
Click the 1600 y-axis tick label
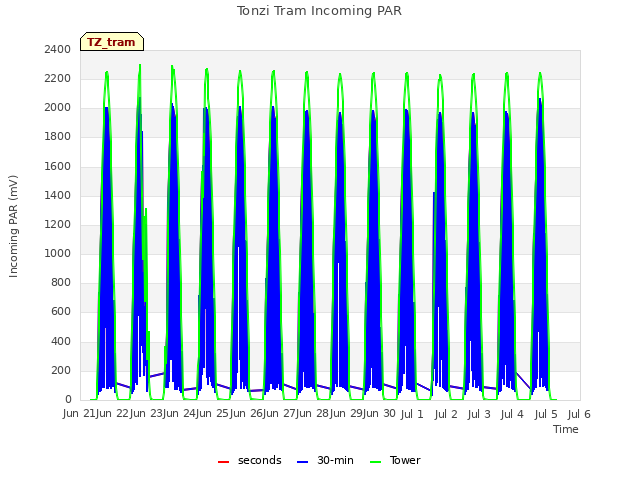[58, 166]
